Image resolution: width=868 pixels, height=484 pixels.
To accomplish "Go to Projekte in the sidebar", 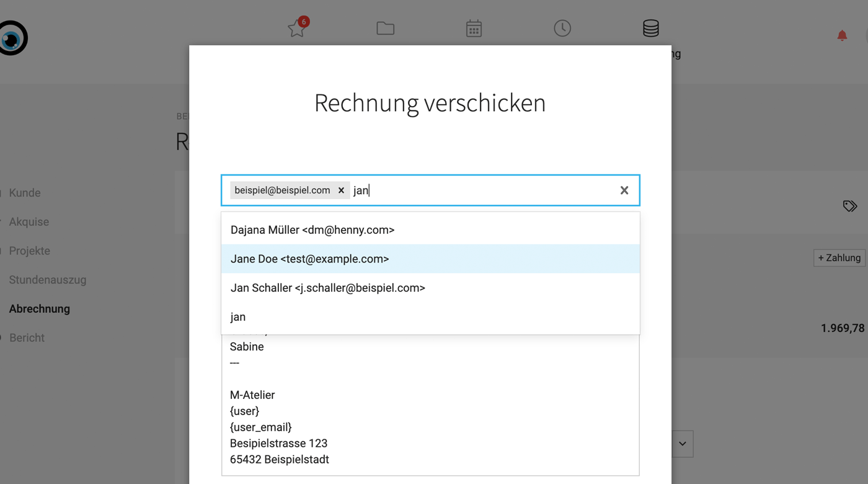I will pos(30,251).
